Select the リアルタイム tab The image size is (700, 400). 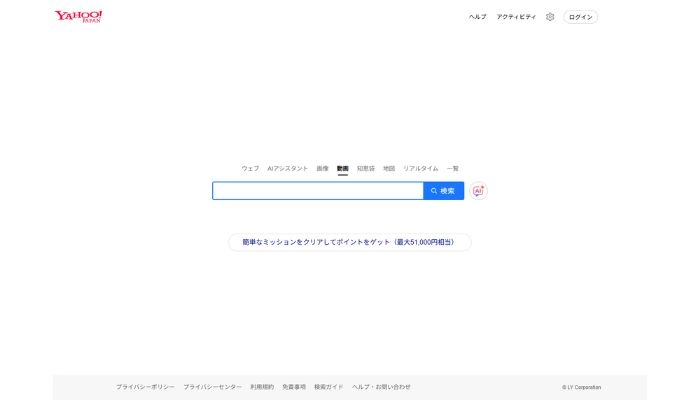coord(421,168)
